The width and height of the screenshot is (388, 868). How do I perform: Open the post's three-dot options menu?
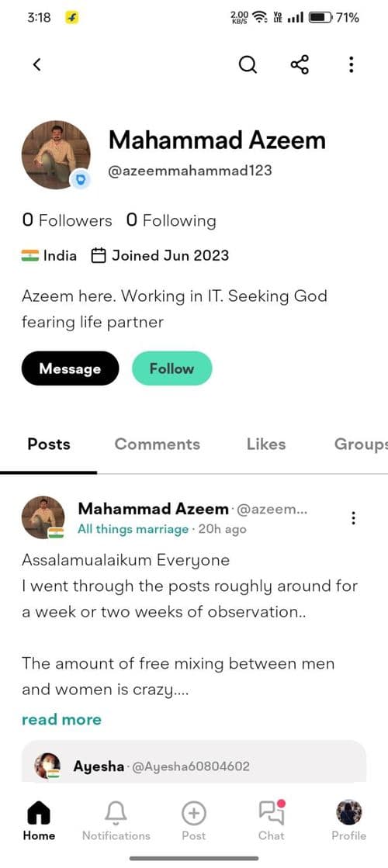click(353, 518)
